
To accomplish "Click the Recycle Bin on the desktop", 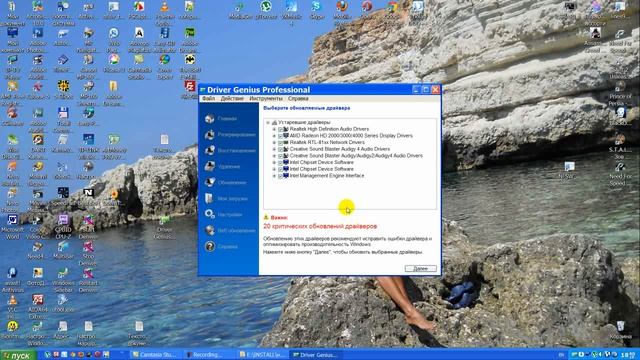I will tap(620, 330).
